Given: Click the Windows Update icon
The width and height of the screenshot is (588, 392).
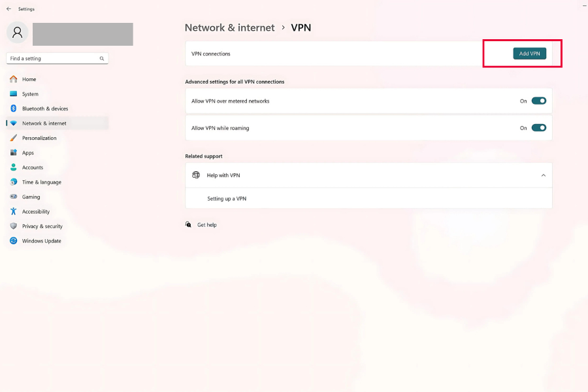Looking at the screenshot, I should click(13, 241).
